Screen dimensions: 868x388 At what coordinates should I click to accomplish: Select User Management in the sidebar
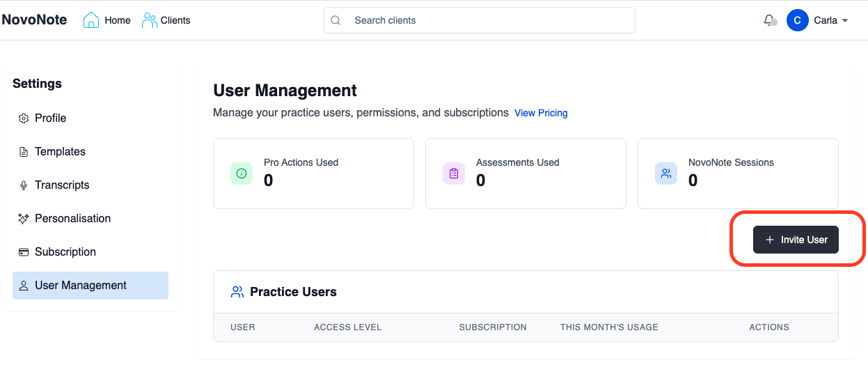click(x=81, y=286)
